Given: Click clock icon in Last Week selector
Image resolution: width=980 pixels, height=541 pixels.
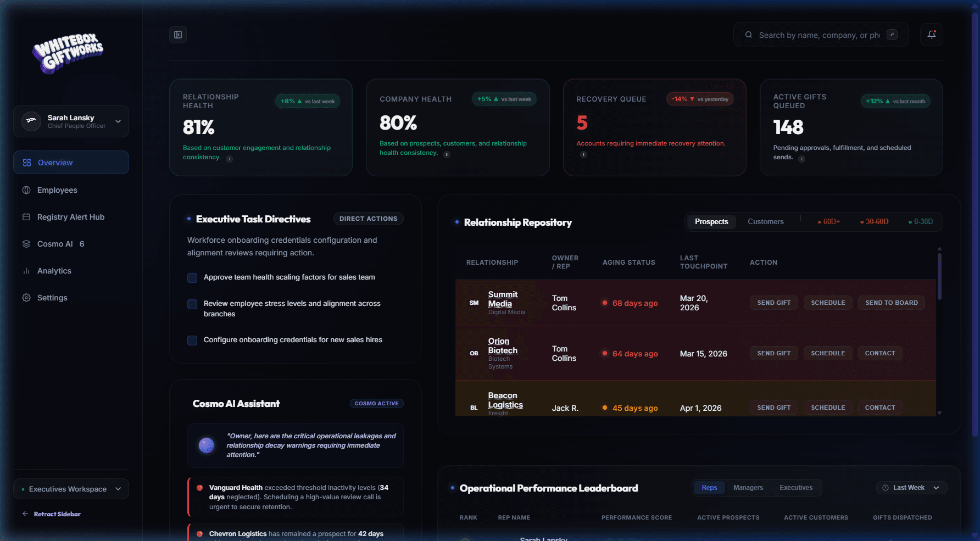Looking at the screenshot, I should click(x=886, y=488).
